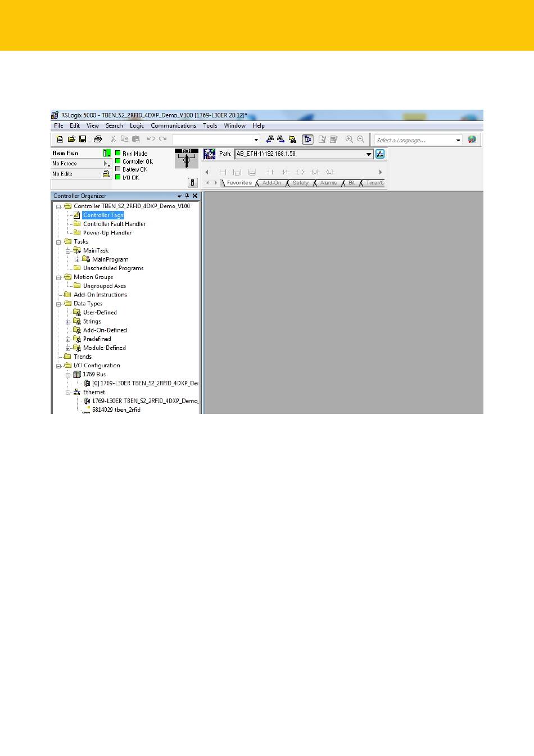Click the Zoom In magnifier icon
Viewport: 534px width, 756px height.
coord(349,139)
